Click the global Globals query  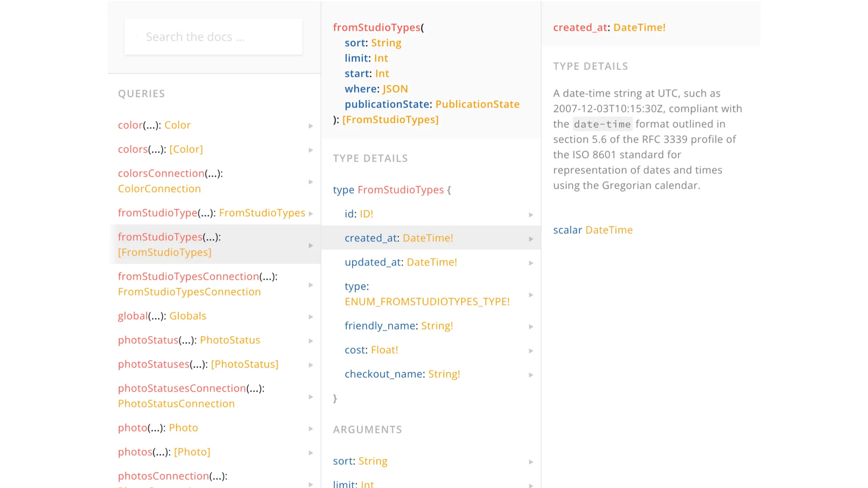pyautogui.click(x=162, y=316)
